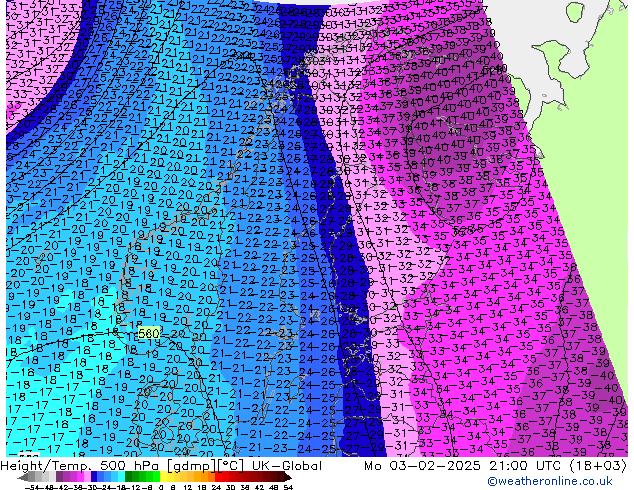Click the 54 label at legend's warm end
Viewport: 634px width, 490px height.
tap(288, 488)
